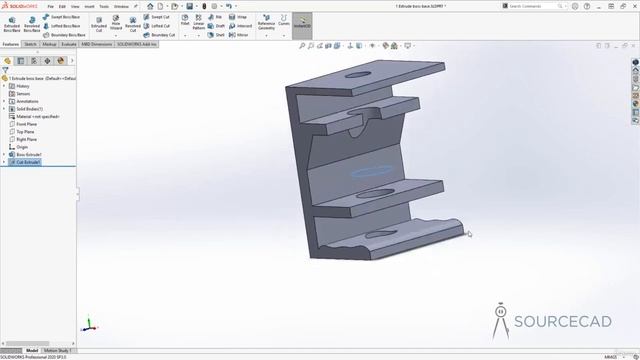Select the Fillet tool
This screenshot has height=360, width=640.
(185, 20)
